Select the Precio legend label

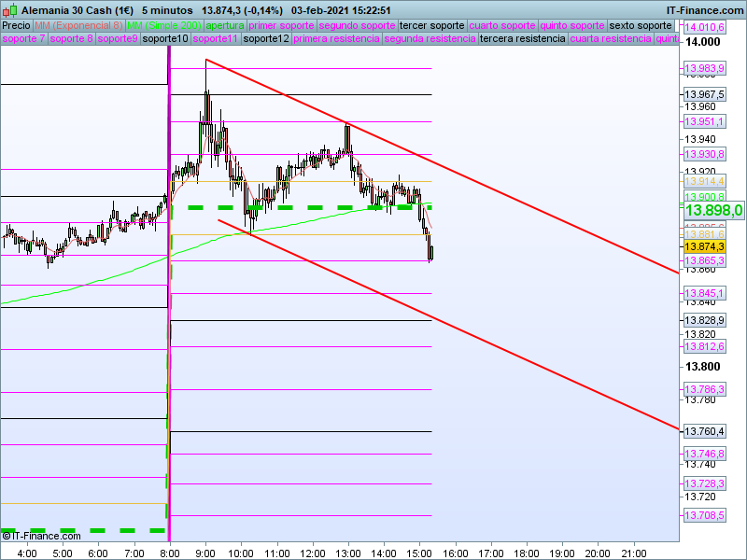16,25
